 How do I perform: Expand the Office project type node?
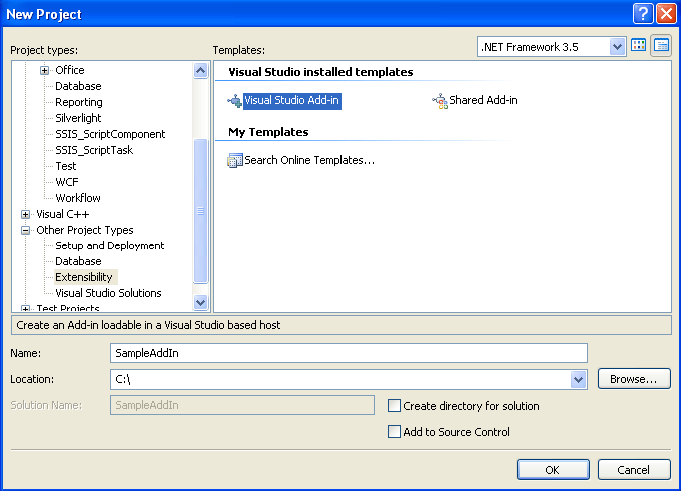[44, 70]
